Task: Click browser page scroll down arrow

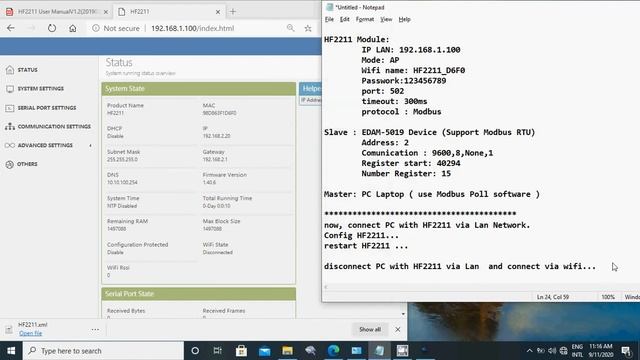Action: point(403,314)
